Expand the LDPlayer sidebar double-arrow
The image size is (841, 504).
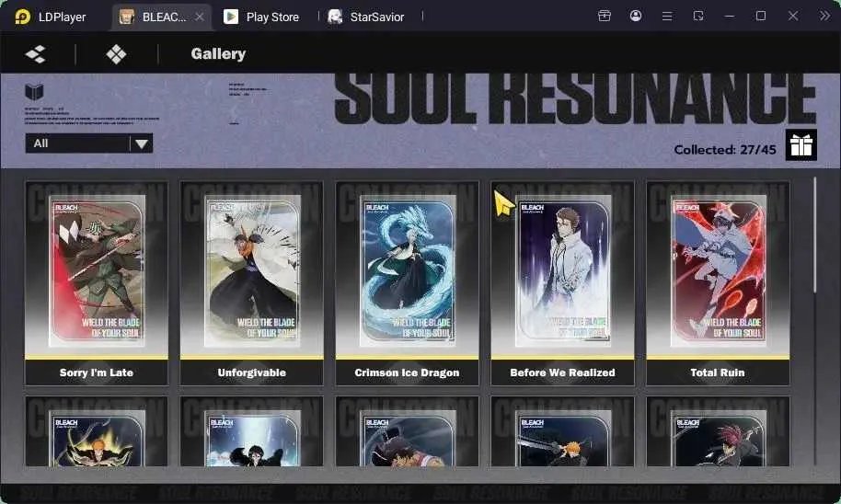coord(824,16)
